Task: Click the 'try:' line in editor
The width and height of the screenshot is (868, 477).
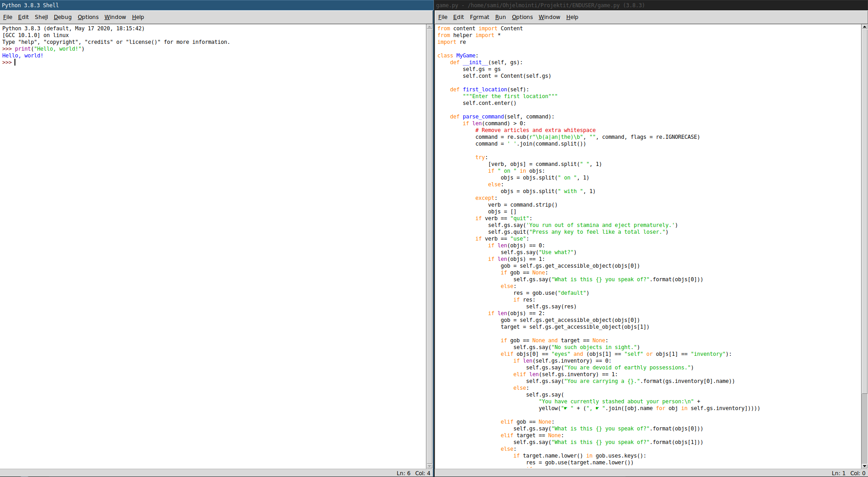Action: coord(482,157)
